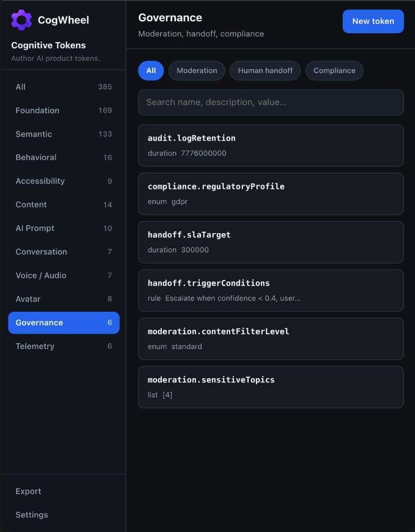Create a new token with New token button
The height and width of the screenshot is (532, 415).
[x=373, y=21]
